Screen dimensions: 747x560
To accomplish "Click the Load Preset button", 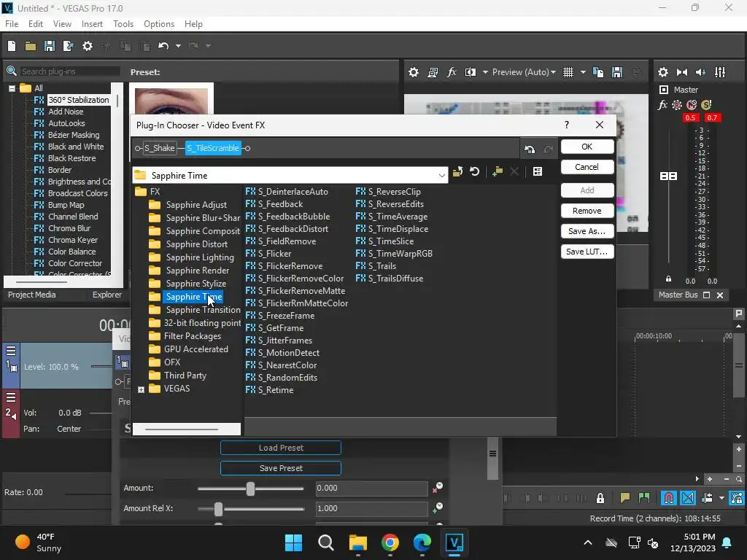I will pyautogui.click(x=281, y=448).
